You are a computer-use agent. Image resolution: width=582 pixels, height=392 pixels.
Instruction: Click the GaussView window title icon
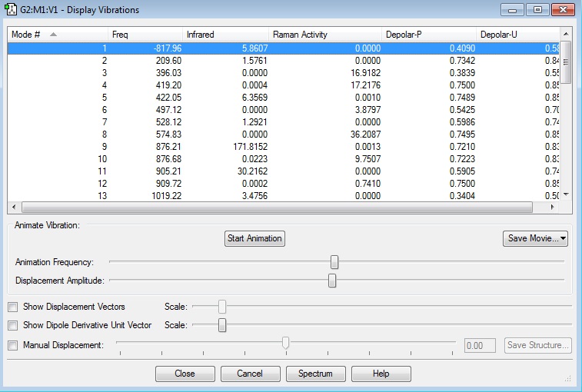(11, 9)
